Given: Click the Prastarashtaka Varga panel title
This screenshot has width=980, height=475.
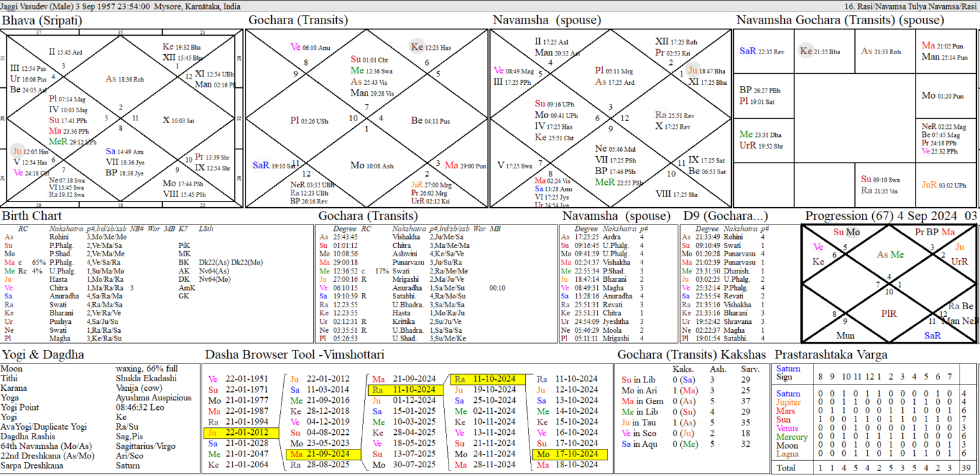Looking at the screenshot, I should (831, 354).
